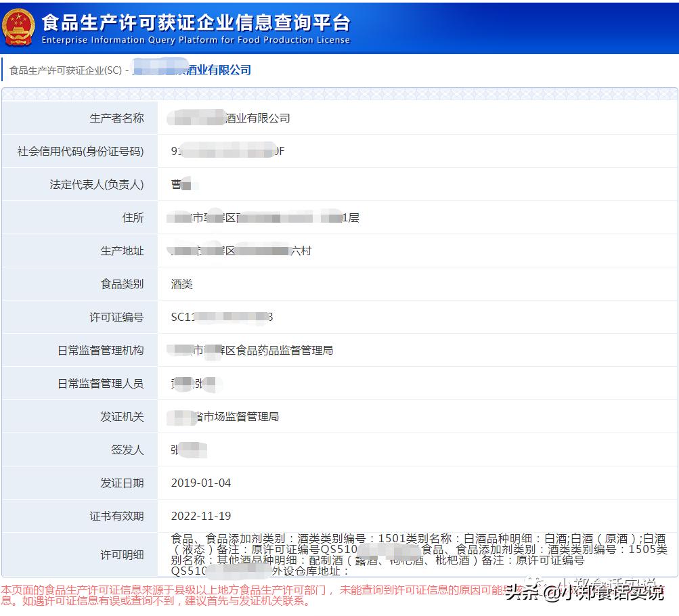Click the SC 许可证编号 license number
Screen dimensions: 679x616
[217, 317]
